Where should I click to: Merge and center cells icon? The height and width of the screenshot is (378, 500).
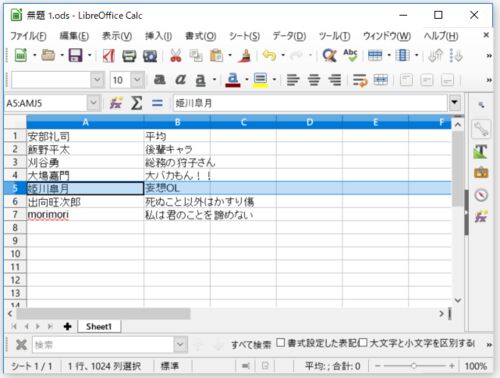pyautogui.click(x=381, y=80)
